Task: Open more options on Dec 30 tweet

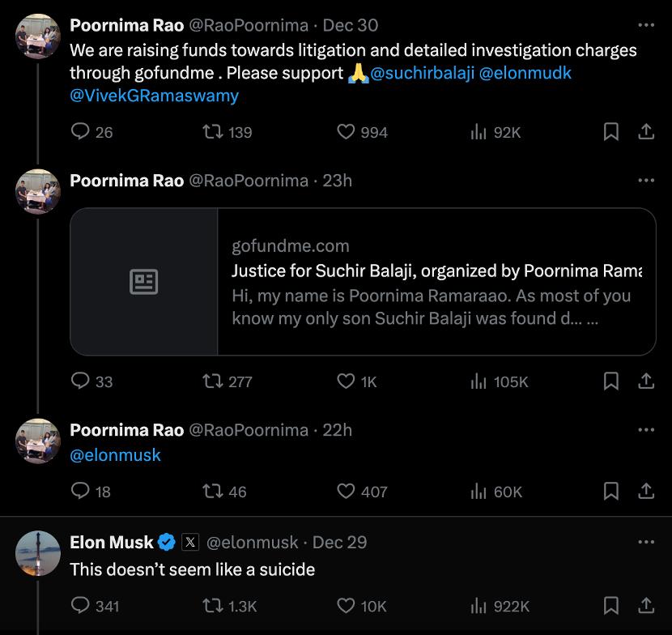Action: pyautogui.click(x=645, y=26)
